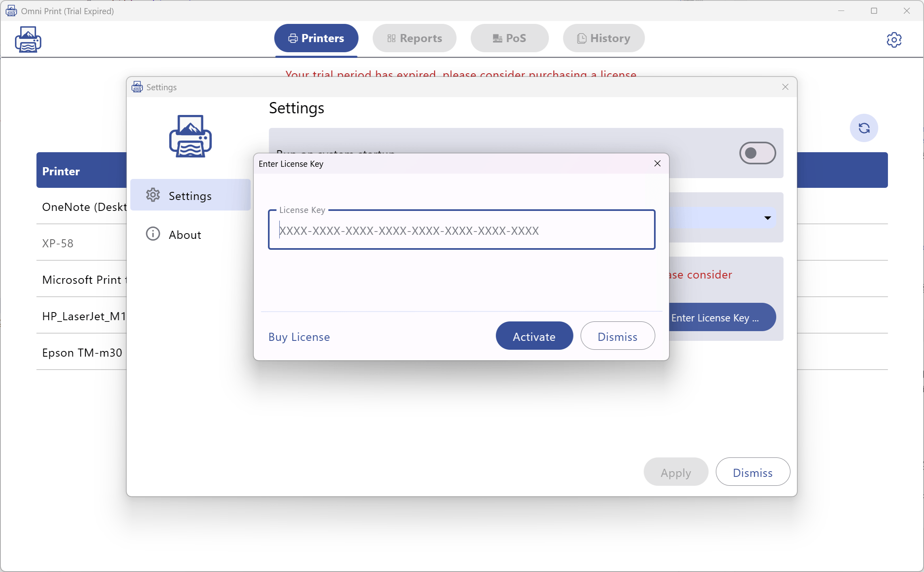The width and height of the screenshot is (924, 572).
Task: Switch to the PoS tab
Action: click(x=509, y=38)
